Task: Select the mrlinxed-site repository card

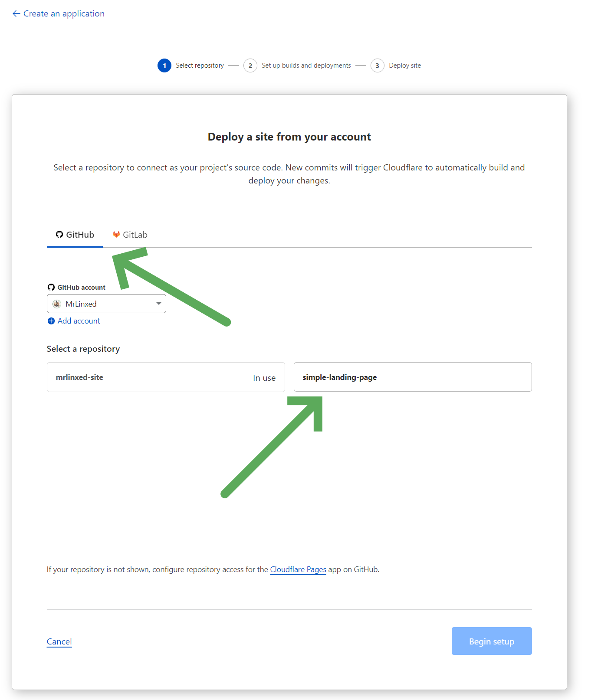Action: click(166, 377)
